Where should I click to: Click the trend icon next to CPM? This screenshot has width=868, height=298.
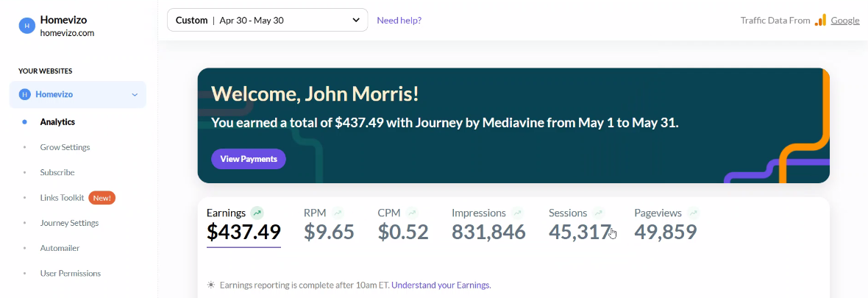click(411, 213)
